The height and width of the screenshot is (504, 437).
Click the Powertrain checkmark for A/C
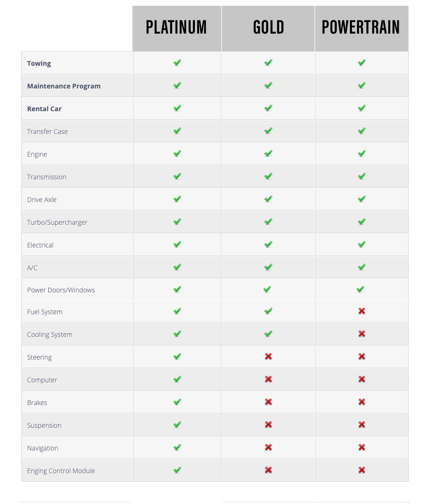pyautogui.click(x=362, y=267)
